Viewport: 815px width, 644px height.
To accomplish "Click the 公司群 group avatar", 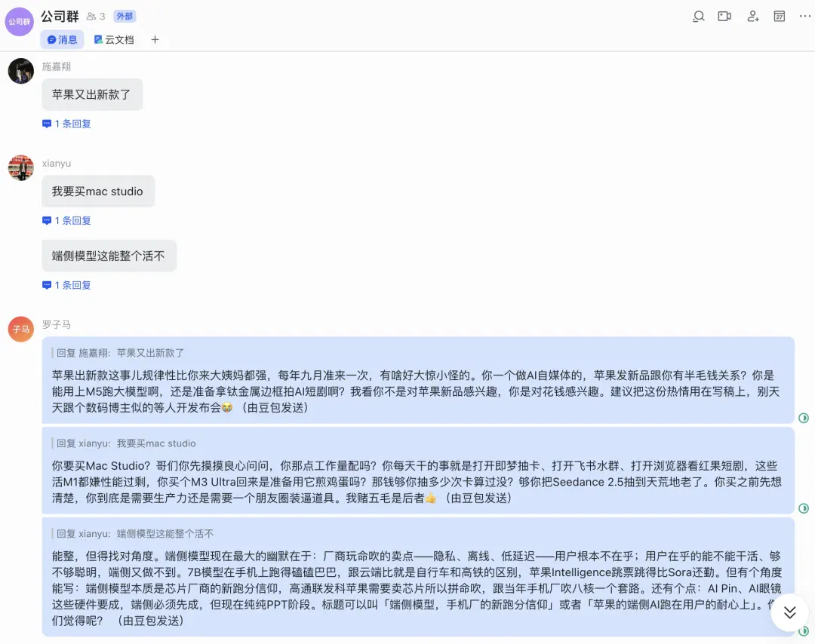I will (x=19, y=22).
